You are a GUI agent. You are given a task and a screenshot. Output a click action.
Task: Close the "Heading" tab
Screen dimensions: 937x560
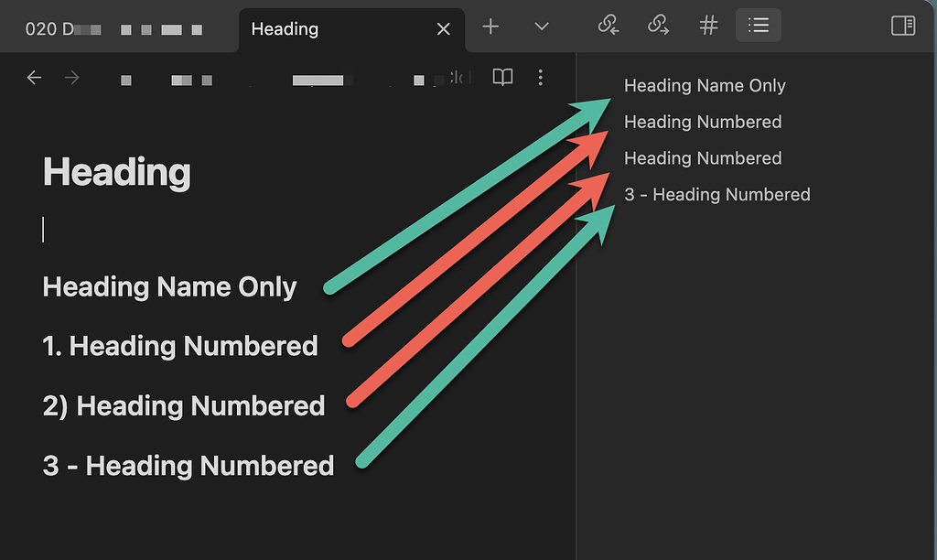click(x=444, y=29)
